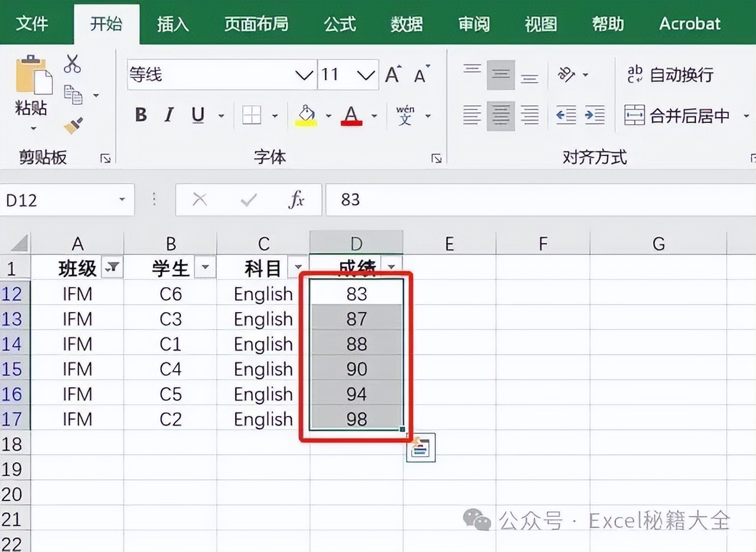756x552 pixels.
Task: Switch to 帮助 Help tab
Action: (608, 24)
